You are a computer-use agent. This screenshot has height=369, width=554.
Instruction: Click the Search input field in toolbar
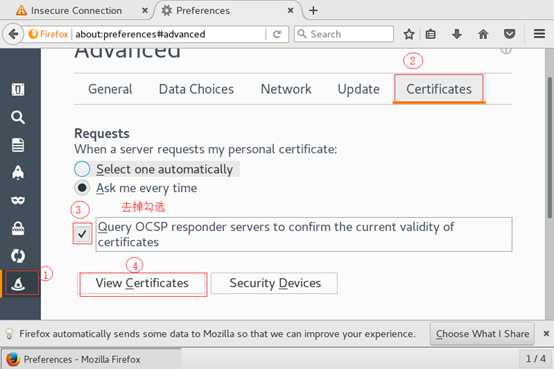344,34
